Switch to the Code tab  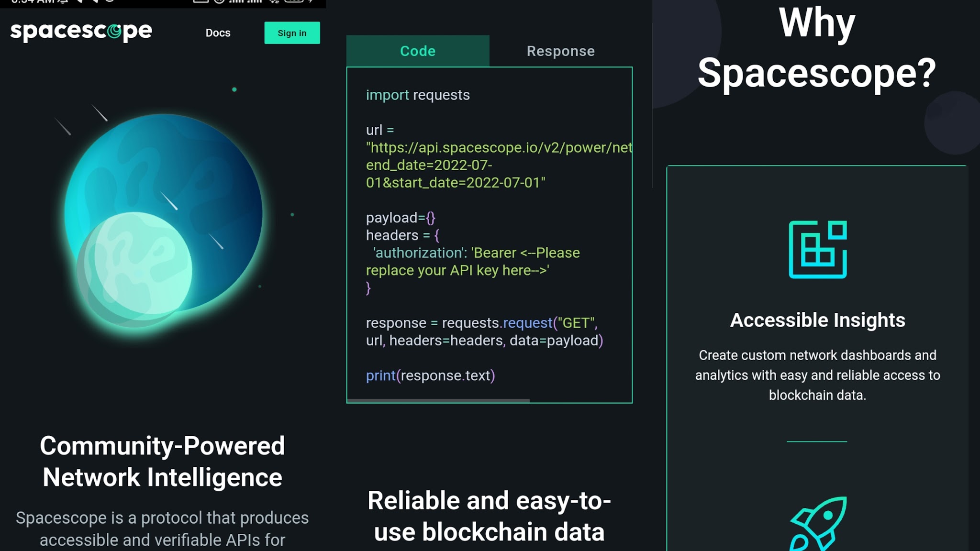(418, 51)
